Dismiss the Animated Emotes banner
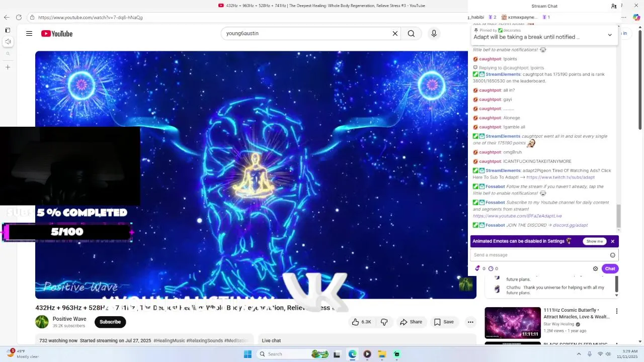Viewport: 644px width, 362px height. pos(612,241)
